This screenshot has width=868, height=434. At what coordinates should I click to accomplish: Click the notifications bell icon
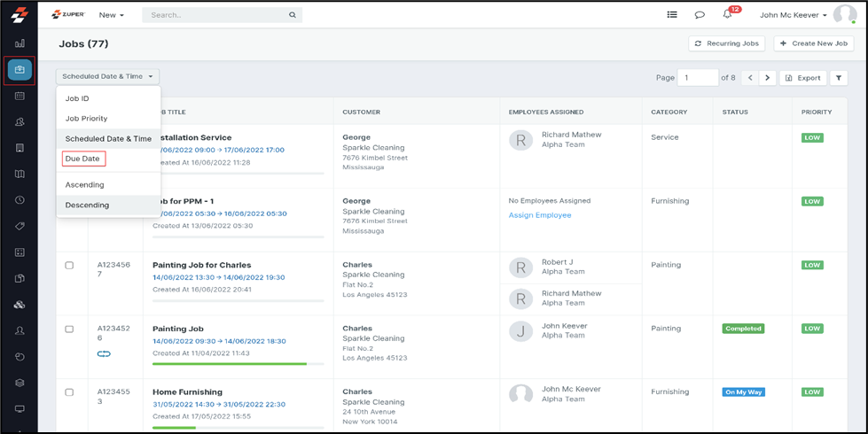(x=727, y=15)
